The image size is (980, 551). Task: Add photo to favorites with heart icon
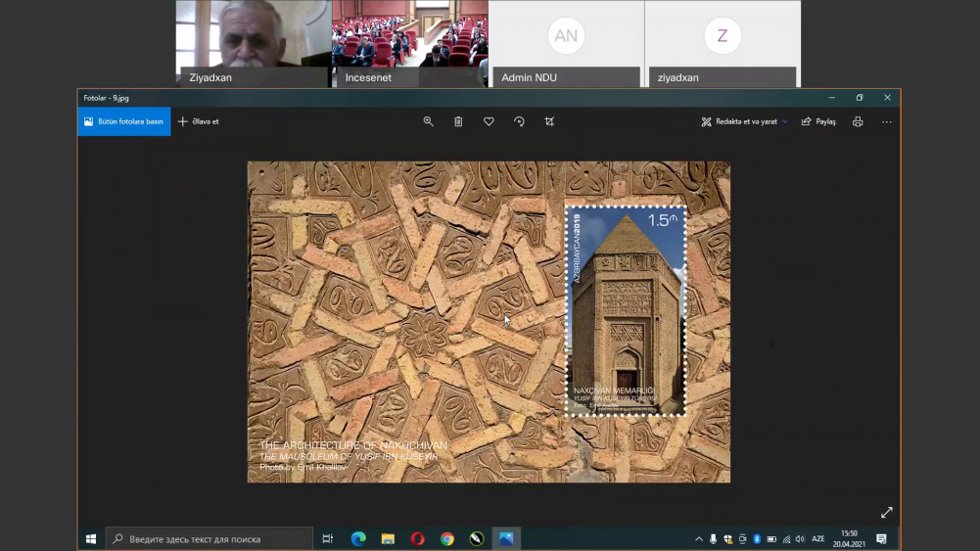pyautogui.click(x=489, y=121)
